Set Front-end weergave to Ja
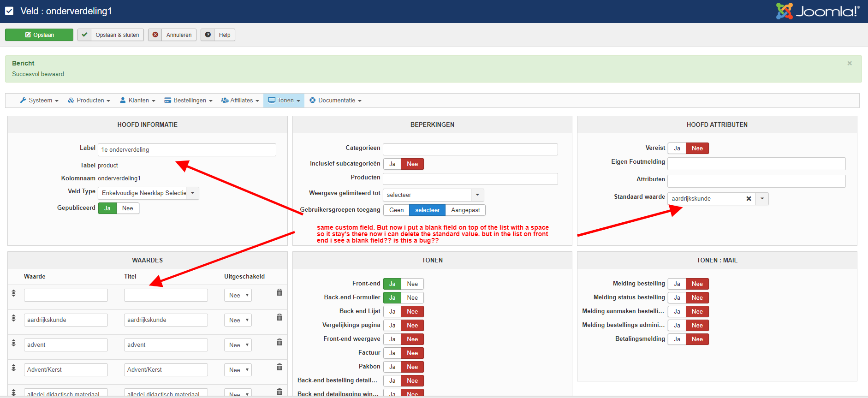The width and height of the screenshot is (868, 398). coord(392,339)
